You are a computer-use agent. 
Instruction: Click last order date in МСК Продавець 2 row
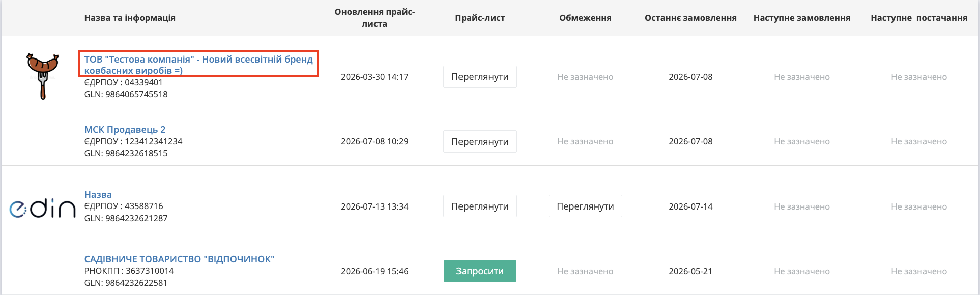(x=690, y=141)
